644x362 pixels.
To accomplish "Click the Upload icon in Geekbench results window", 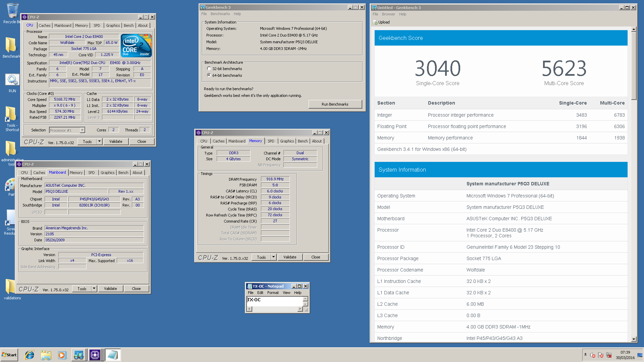I will tap(375, 22).
